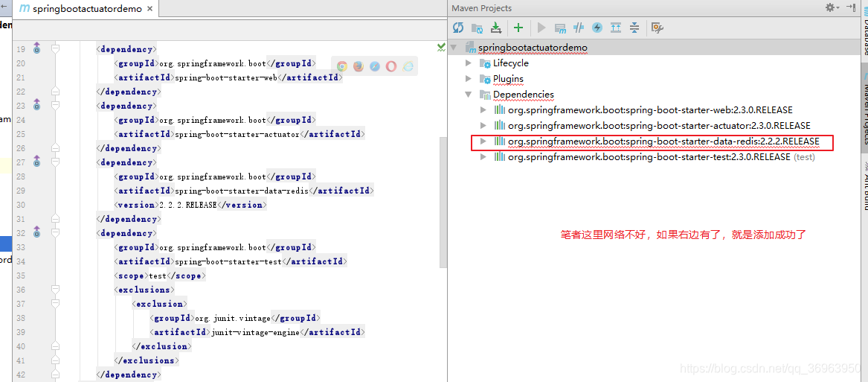Fold exclusions block at line 36
Viewport: 868px width, 382px height.
[55, 290]
